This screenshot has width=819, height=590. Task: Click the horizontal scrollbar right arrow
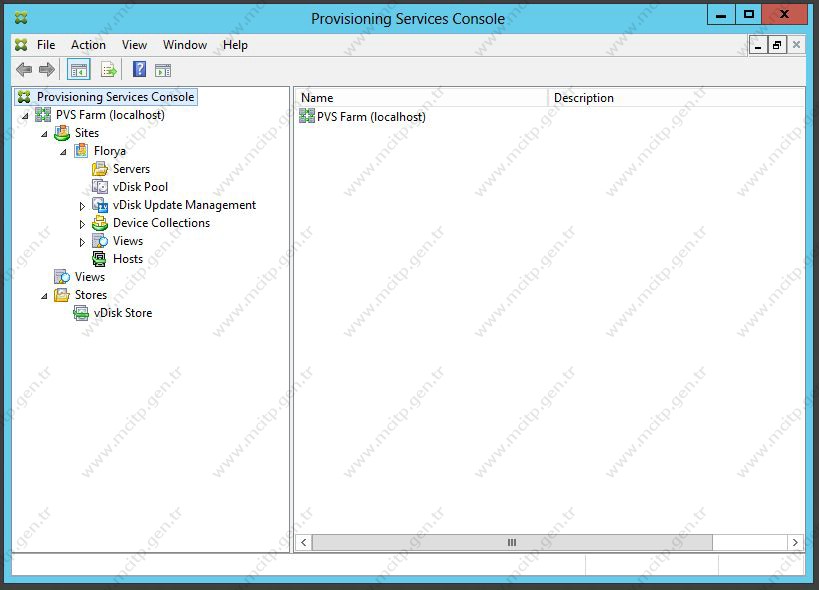[x=795, y=542]
